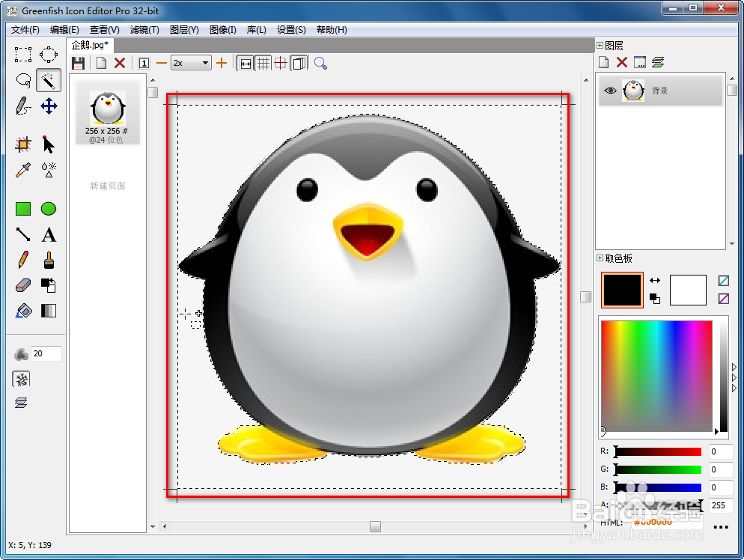The image size is (744, 560).
Task: Collapse the 图层 layers panel
Action: coord(600,46)
